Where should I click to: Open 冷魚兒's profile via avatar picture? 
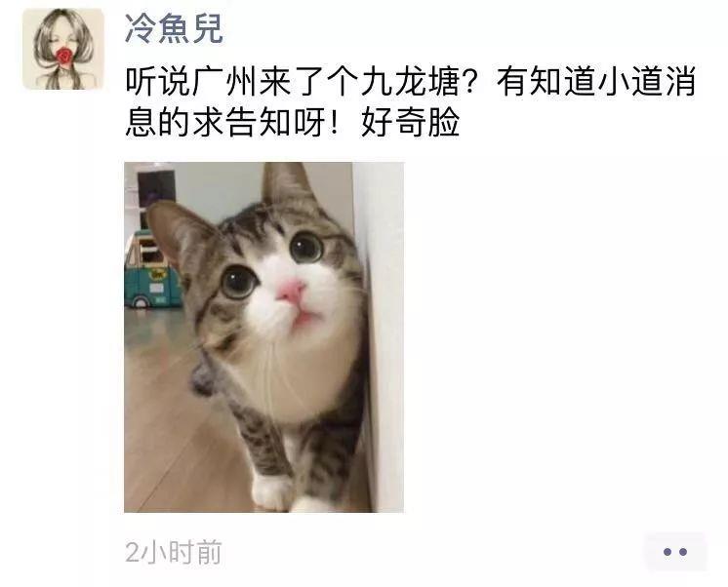[x=63, y=48]
